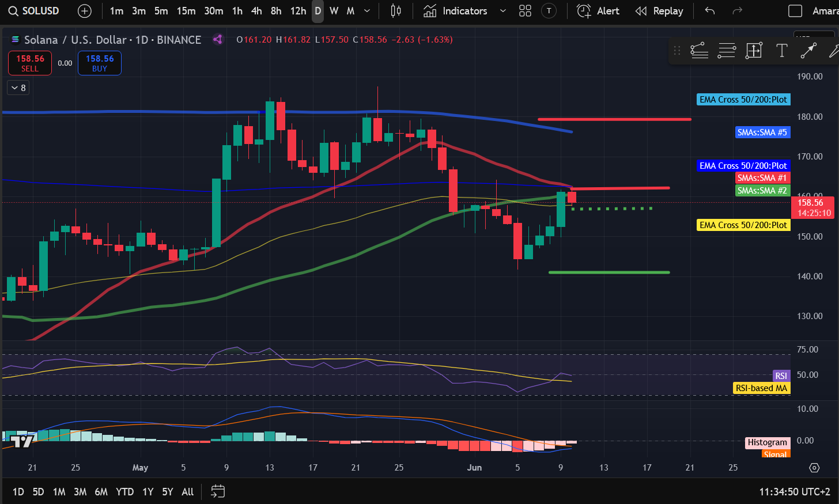Redo the chart action
The height and width of the screenshot is (504, 839).
pyautogui.click(x=737, y=11)
